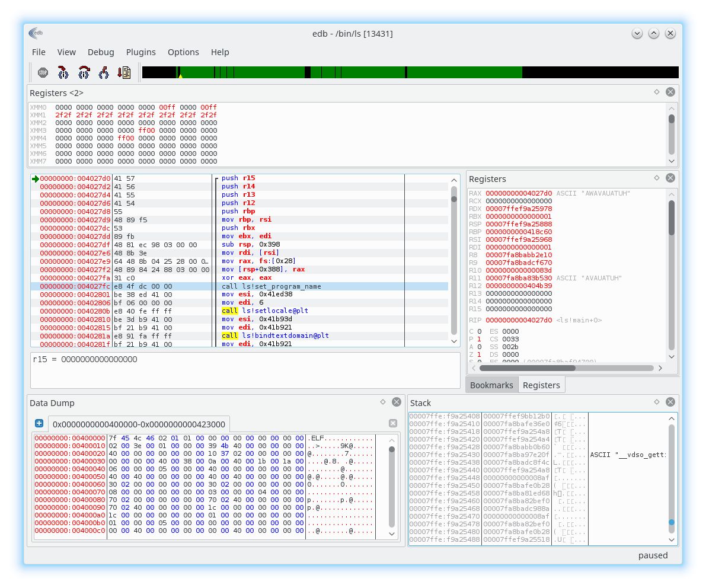The image size is (706, 588).
Task: Step Out of the current function
Action: (x=104, y=72)
